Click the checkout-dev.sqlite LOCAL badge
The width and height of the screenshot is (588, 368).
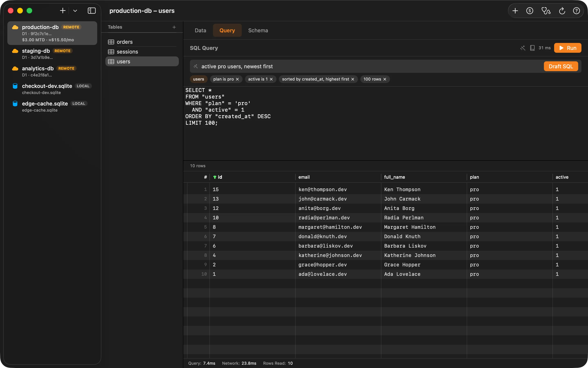pos(83,86)
